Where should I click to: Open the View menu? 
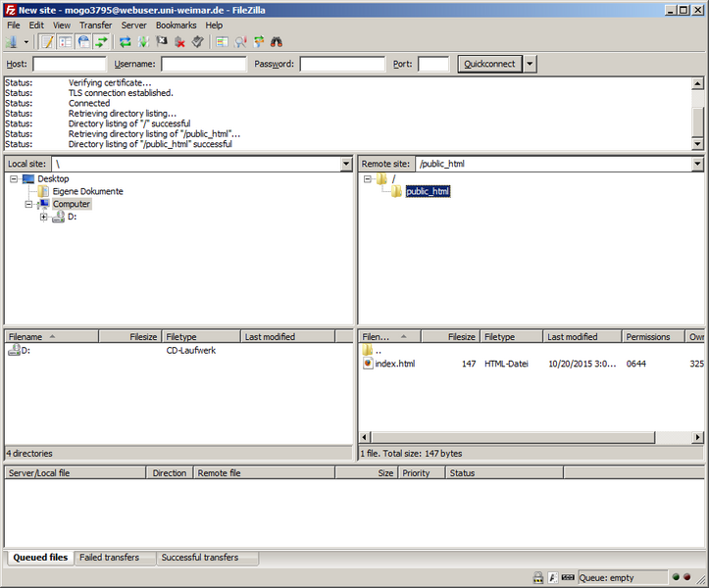pyautogui.click(x=62, y=25)
